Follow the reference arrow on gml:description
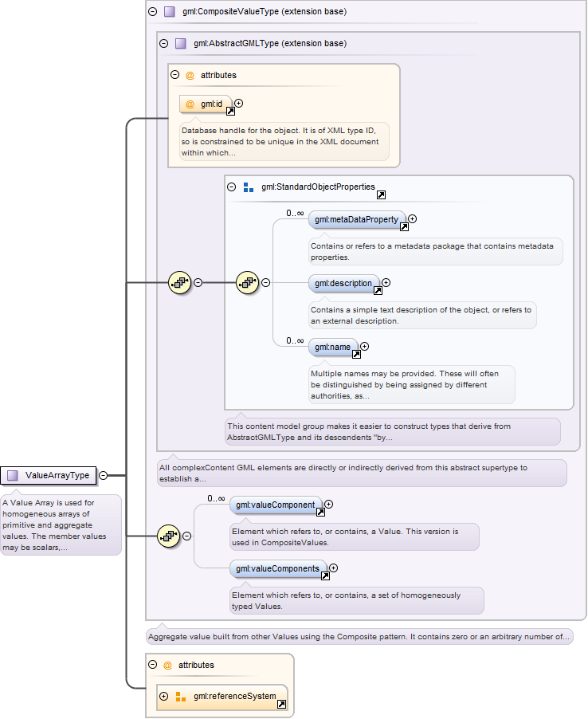588x719 pixels. 378,290
